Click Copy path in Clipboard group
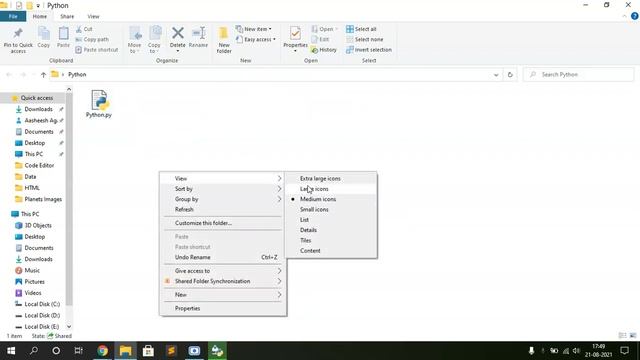 click(92, 40)
